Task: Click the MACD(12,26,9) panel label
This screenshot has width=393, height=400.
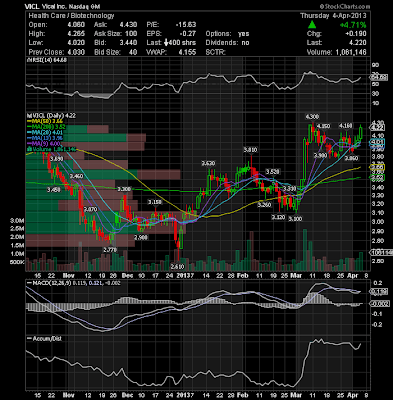Action: (x=73, y=283)
